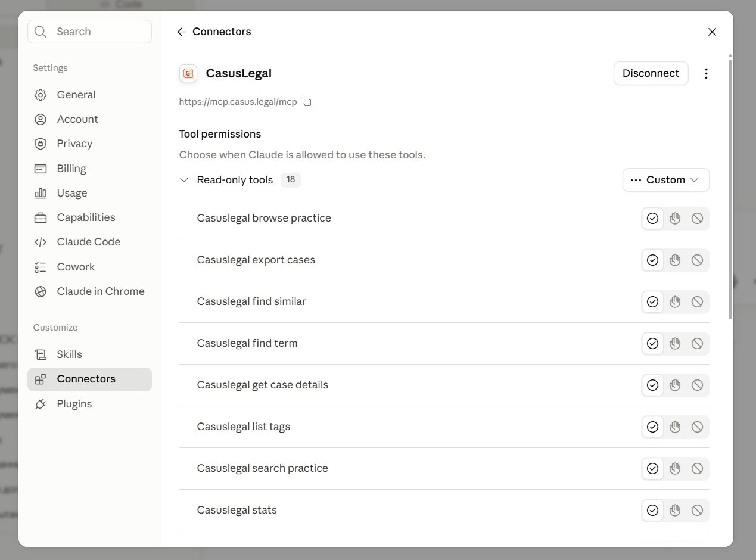Click the 18 tools count badge
This screenshot has height=560, width=756.
(291, 180)
